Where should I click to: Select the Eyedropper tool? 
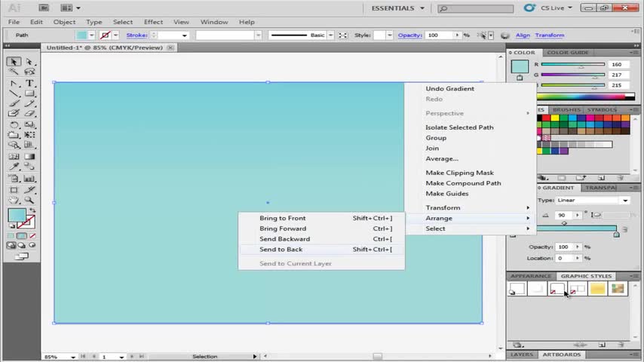click(x=14, y=167)
